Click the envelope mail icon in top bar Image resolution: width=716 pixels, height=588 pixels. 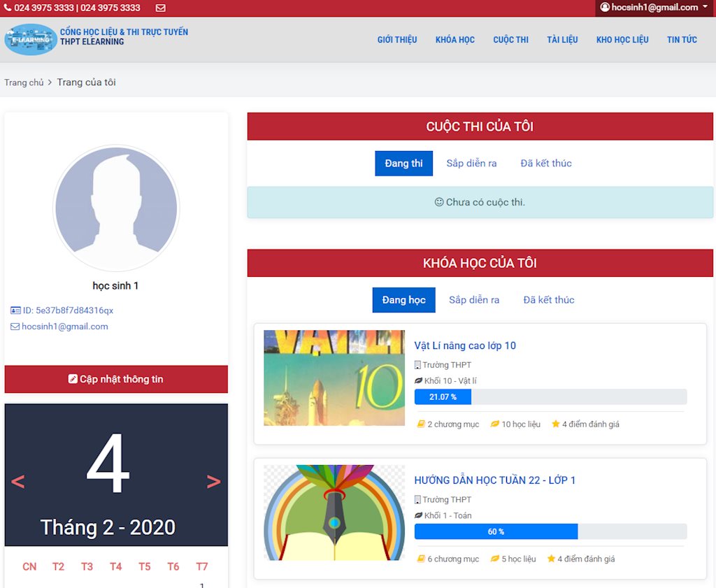(x=161, y=8)
